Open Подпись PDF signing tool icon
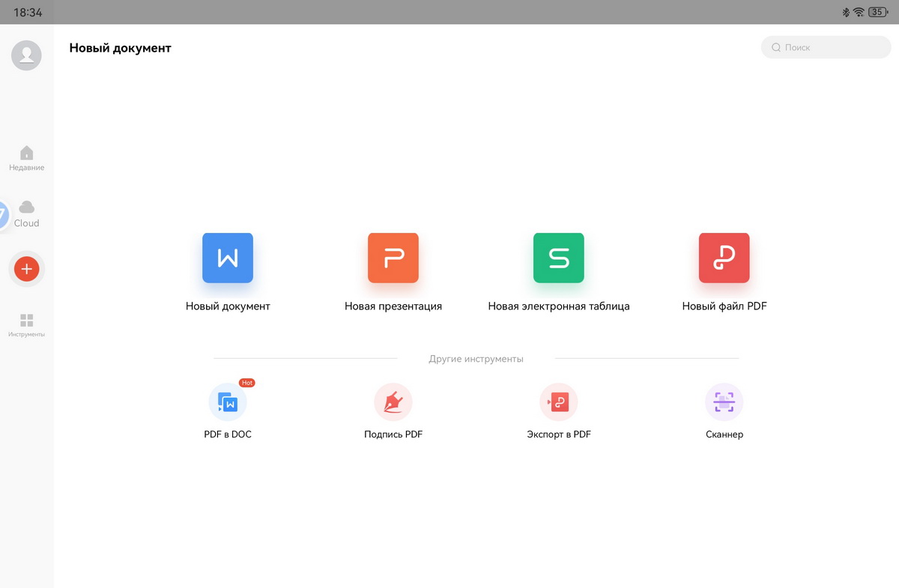 393,402
